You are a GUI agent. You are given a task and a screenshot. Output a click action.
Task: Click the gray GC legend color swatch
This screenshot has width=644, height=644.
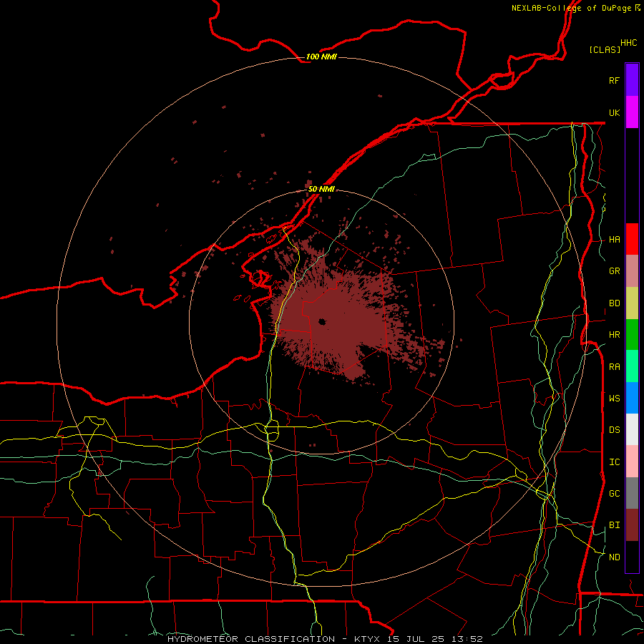632,493
